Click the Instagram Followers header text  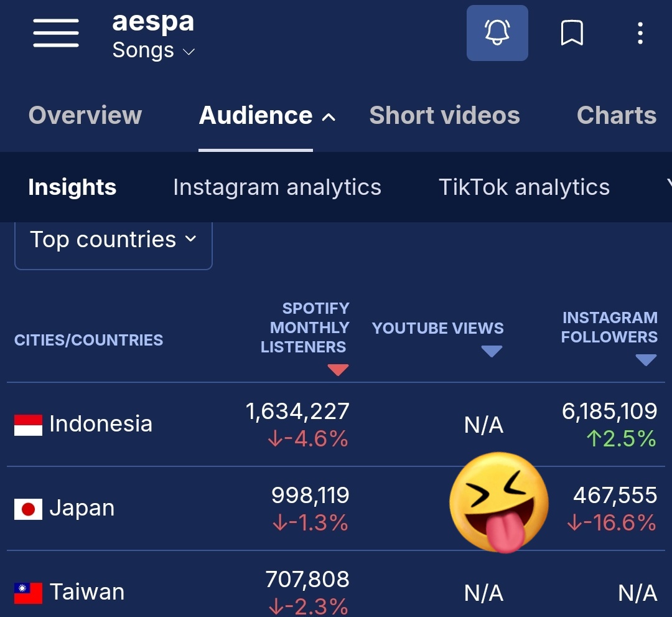pyautogui.click(x=609, y=327)
